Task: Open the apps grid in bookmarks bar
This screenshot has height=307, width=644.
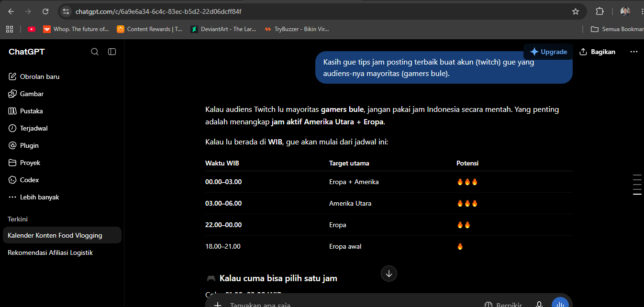Action: click(x=10, y=29)
